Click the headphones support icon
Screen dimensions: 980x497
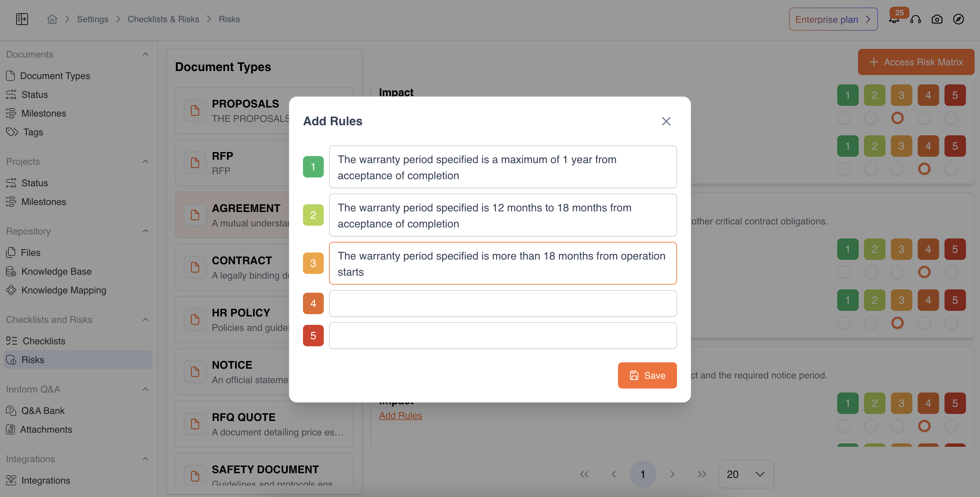click(x=916, y=19)
